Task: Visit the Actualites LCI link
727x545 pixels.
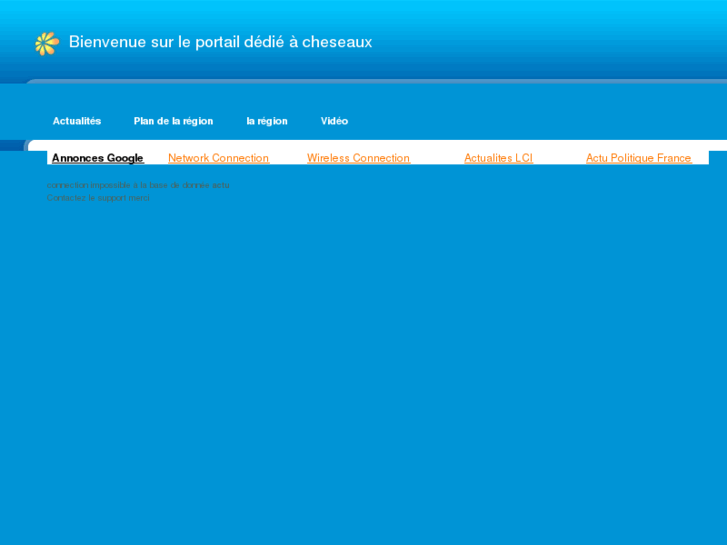Action: coord(498,158)
